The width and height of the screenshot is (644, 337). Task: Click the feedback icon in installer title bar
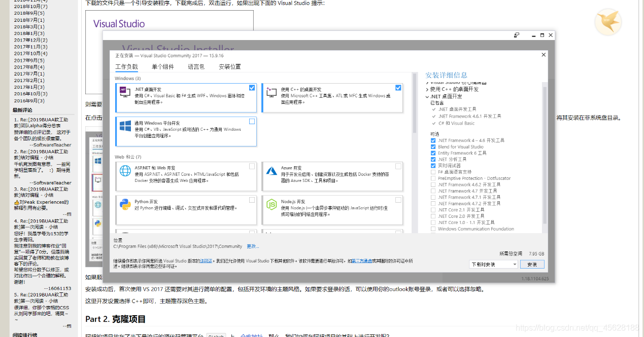click(x=516, y=35)
